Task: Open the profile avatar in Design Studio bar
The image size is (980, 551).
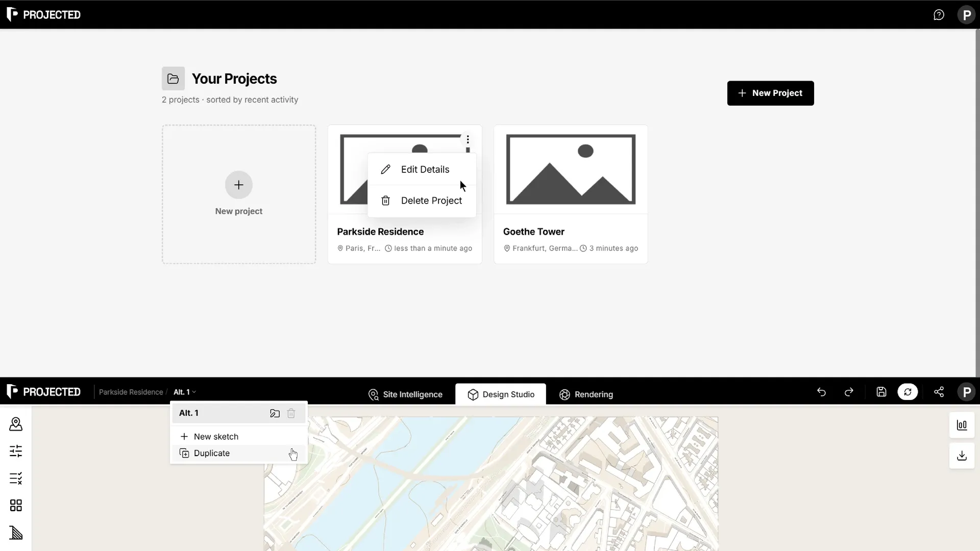Action: point(966,392)
